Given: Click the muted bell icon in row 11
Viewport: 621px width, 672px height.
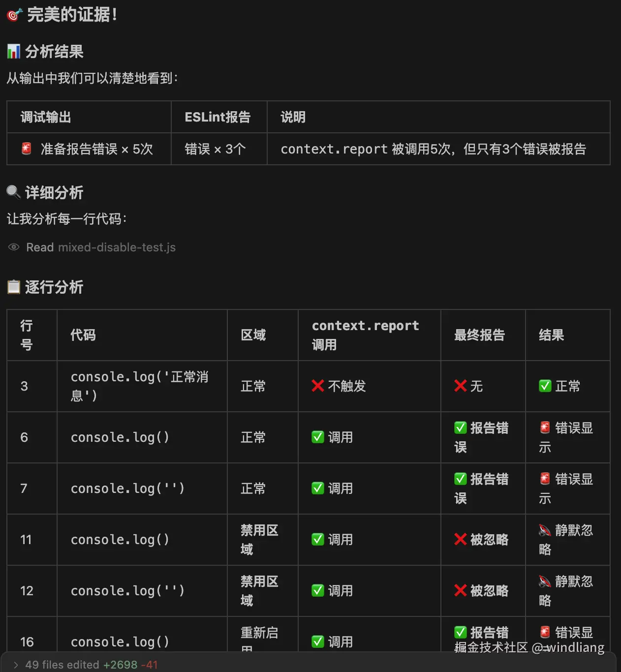Looking at the screenshot, I should 545,530.
